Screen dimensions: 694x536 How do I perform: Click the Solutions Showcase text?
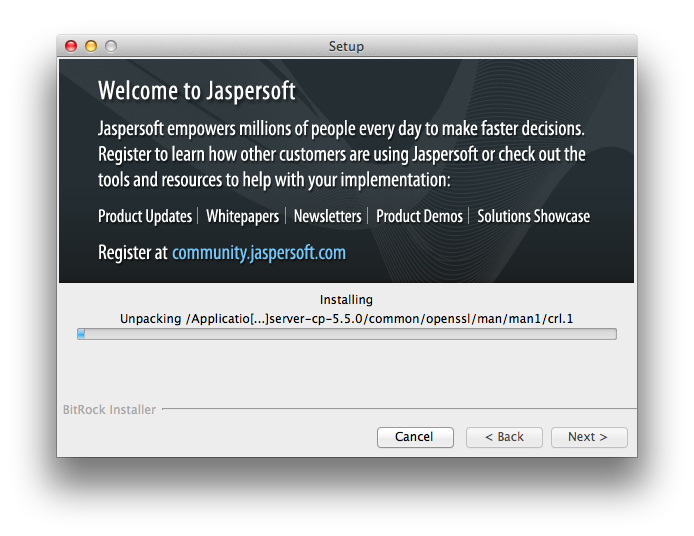(533, 216)
